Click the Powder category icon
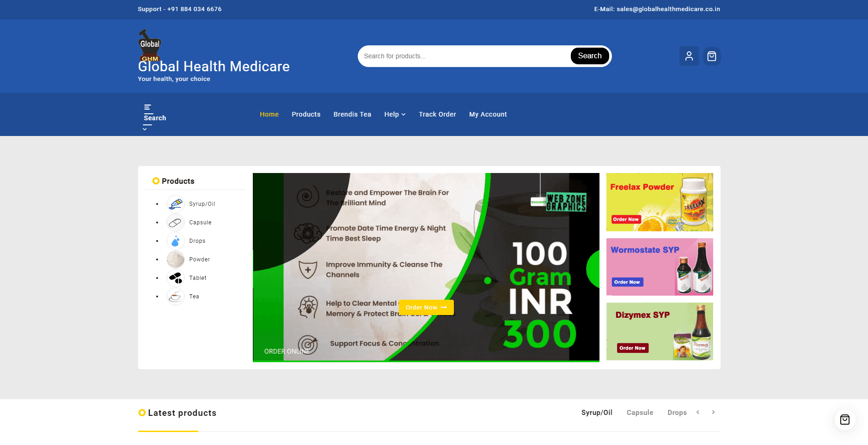The width and height of the screenshot is (868, 445). click(x=176, y=260)
